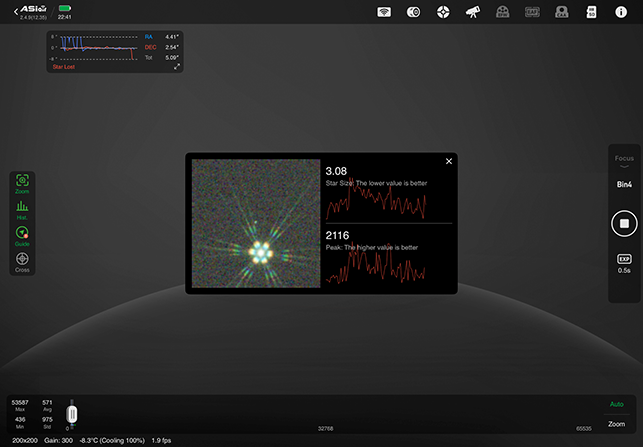Open the camera rotator (CAA) icon

click(x=561, y=12)
